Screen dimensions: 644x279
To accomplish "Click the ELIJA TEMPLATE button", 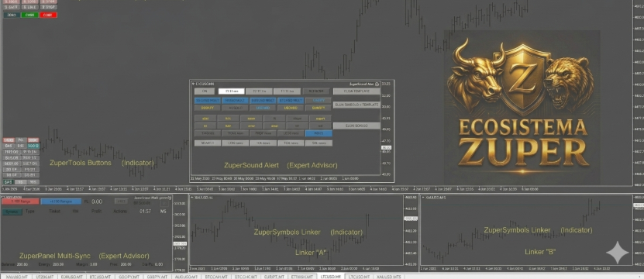I will (356, 91).
